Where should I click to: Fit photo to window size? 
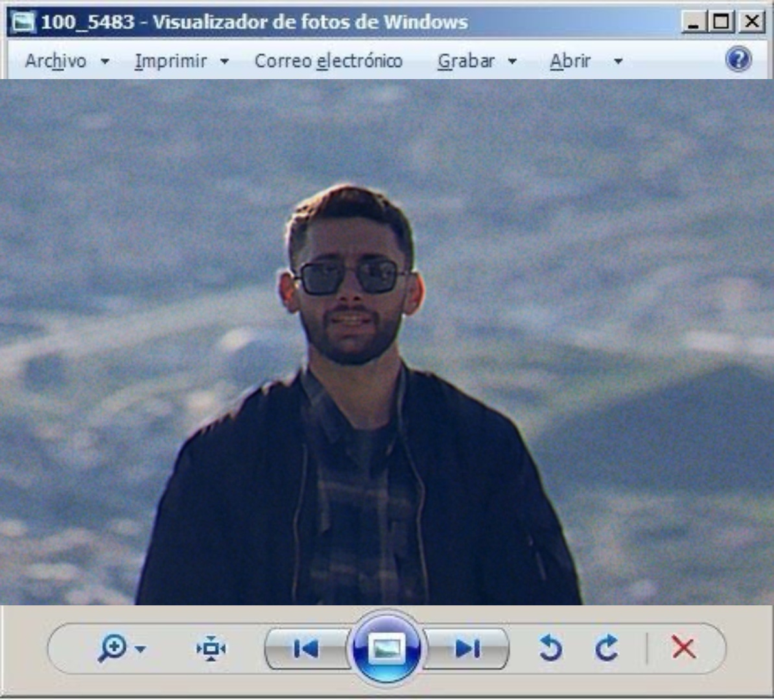[x=211, y=648]
